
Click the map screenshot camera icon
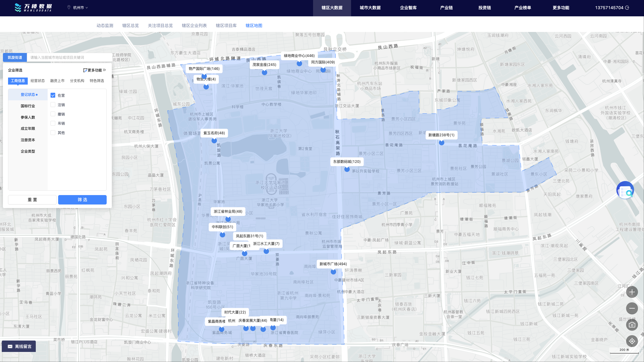coord(632,325)
